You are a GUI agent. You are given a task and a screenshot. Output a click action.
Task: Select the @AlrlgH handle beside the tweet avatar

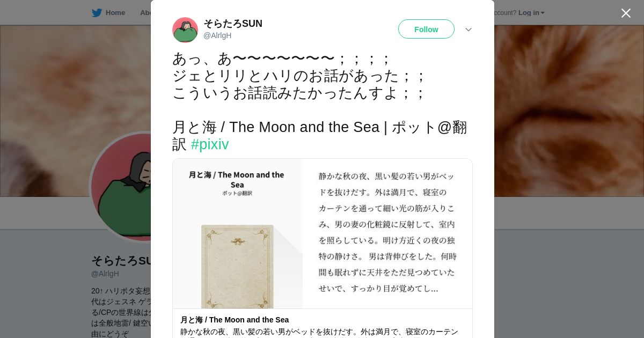[217, 35]
